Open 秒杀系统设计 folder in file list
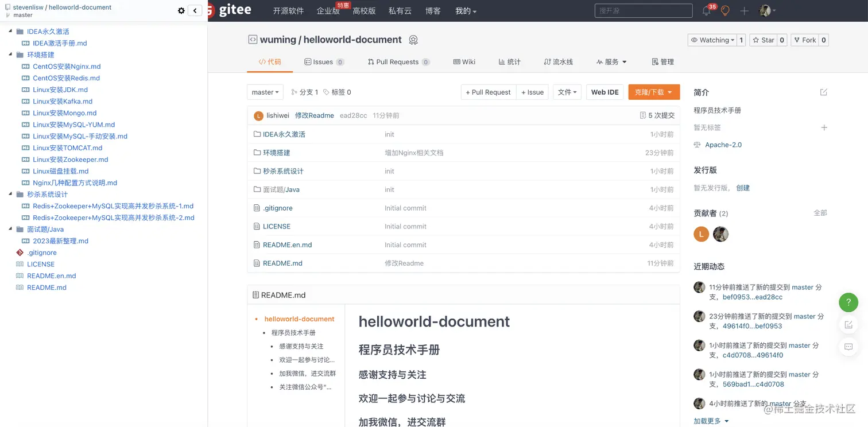 click(x=283, y=171)
